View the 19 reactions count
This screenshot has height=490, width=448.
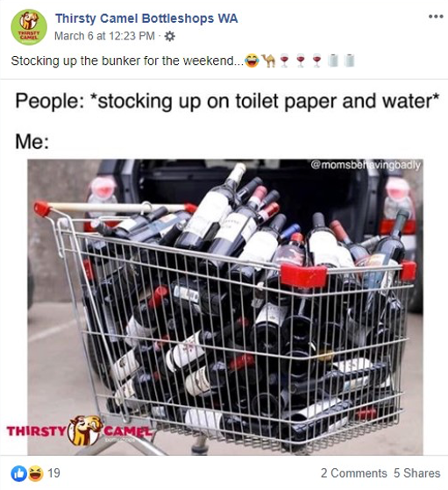pos(53,473)
